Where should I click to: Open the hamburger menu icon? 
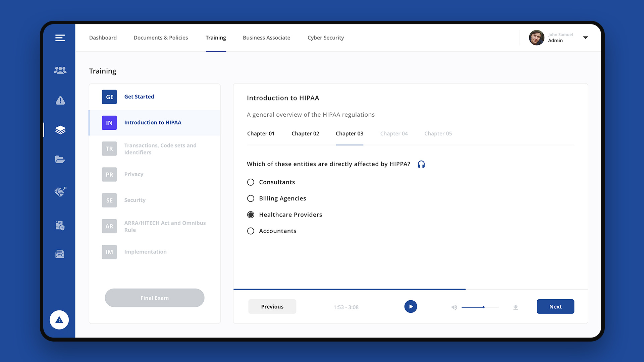(x=60, y=38)
